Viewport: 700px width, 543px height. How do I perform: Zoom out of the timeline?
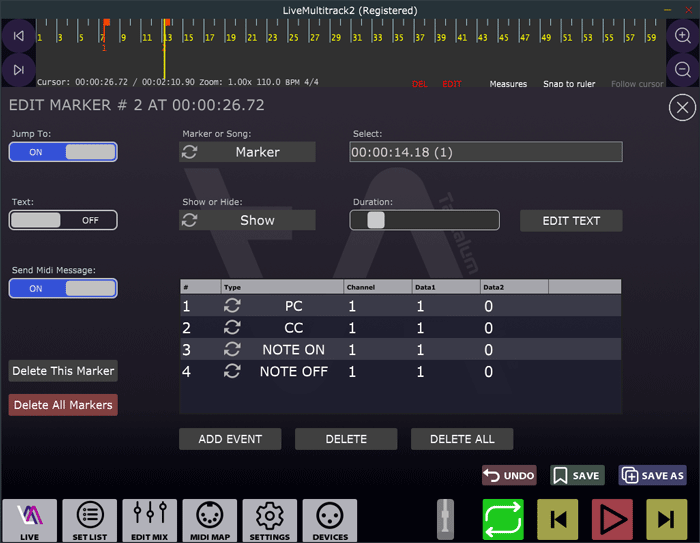[683, 70]
